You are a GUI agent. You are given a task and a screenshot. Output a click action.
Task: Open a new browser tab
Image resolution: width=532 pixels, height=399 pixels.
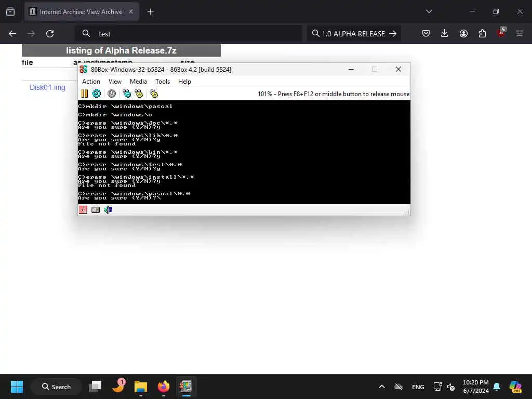pos(151,12)
